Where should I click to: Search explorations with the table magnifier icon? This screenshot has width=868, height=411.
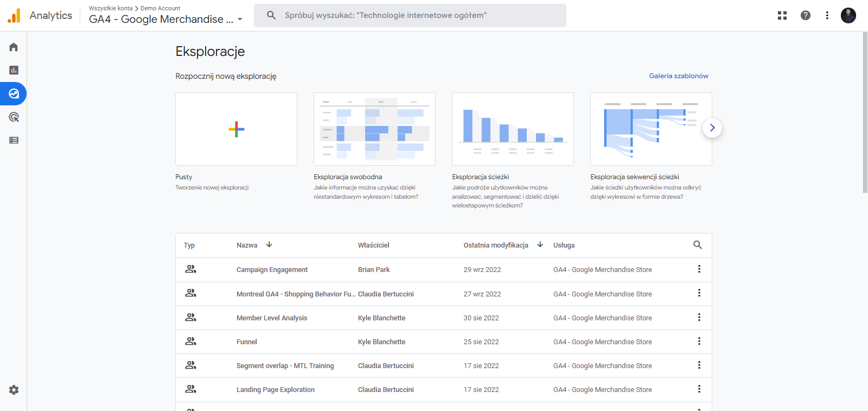(698, 245)
